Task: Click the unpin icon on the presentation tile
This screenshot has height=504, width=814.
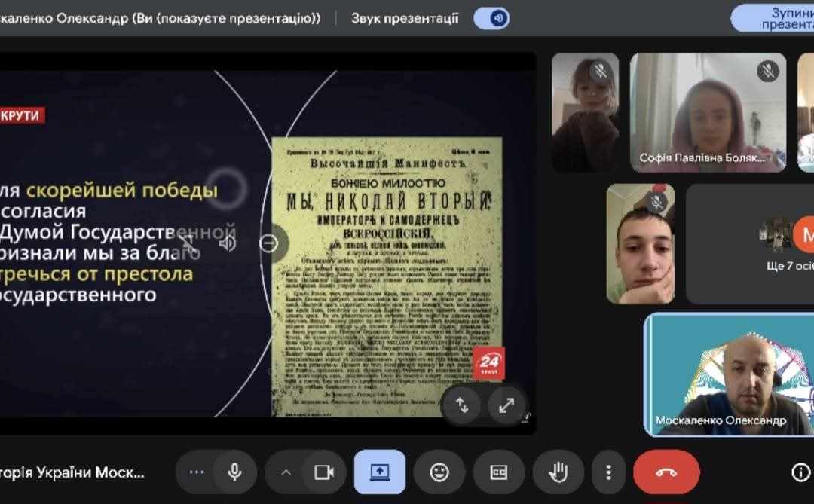Action: click(188, 243)
